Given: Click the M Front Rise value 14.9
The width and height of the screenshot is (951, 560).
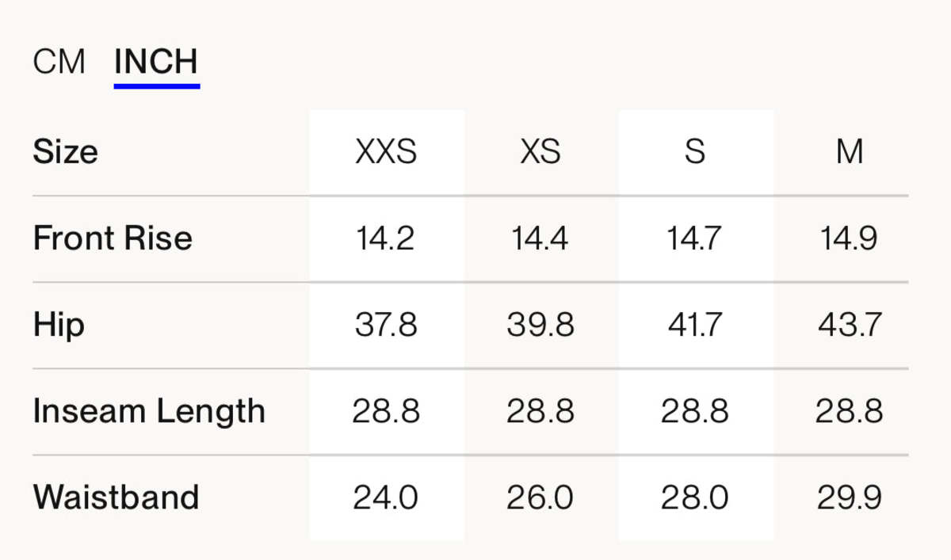Looking at the screenshot, I should (x=850, y=238).
